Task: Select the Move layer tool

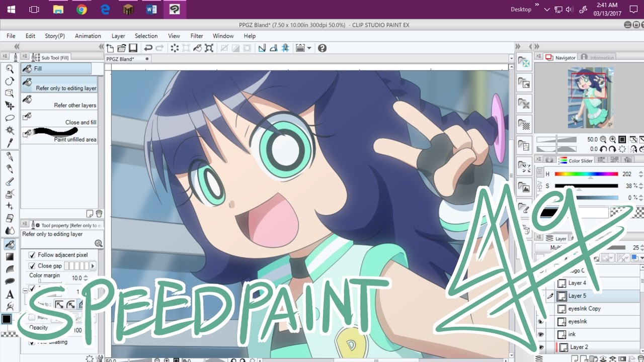Action: pos(10,106)
